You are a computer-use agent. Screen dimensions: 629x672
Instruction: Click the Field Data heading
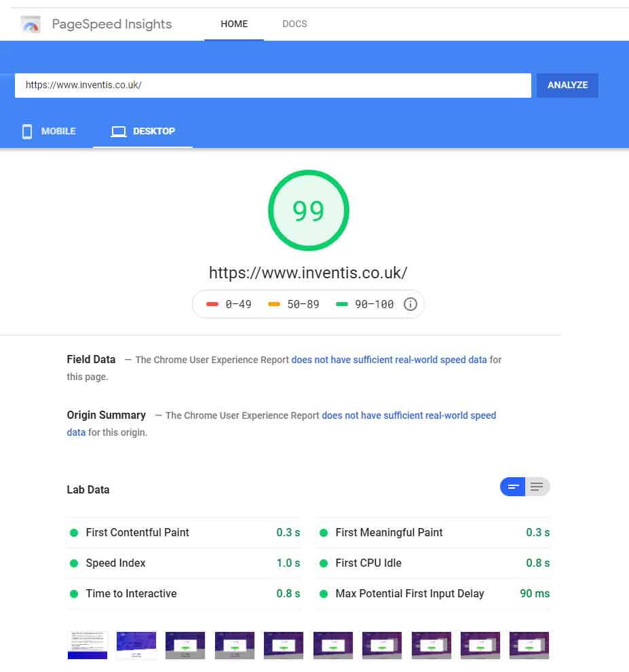pos(92,360)
